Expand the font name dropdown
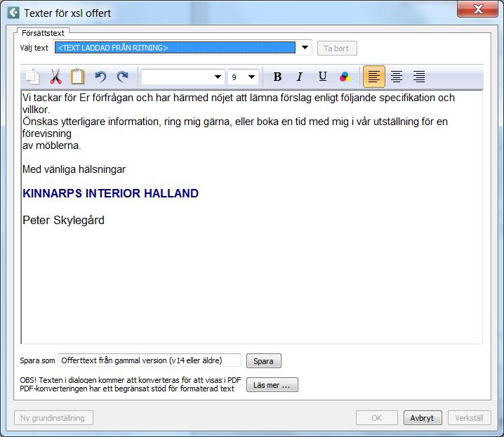504x437 pixels. [x=218, y=77]
